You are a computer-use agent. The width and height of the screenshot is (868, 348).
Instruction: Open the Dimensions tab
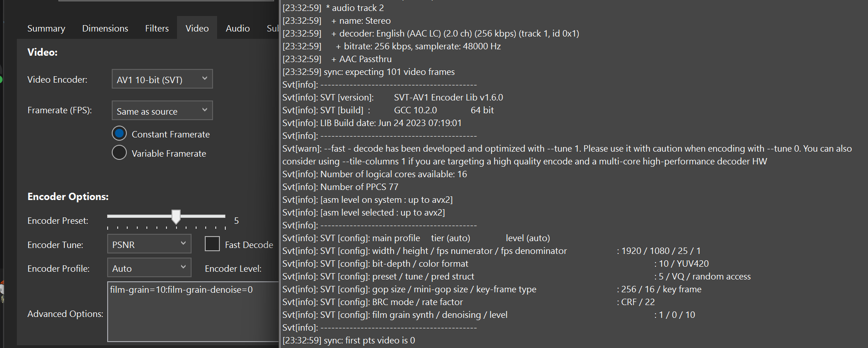click(105, 28)
